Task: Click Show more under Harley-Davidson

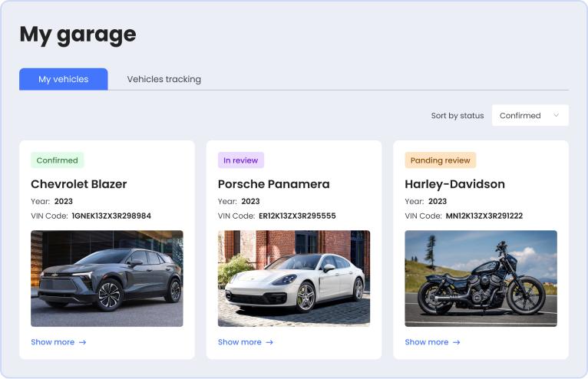Action: point(426,342)
